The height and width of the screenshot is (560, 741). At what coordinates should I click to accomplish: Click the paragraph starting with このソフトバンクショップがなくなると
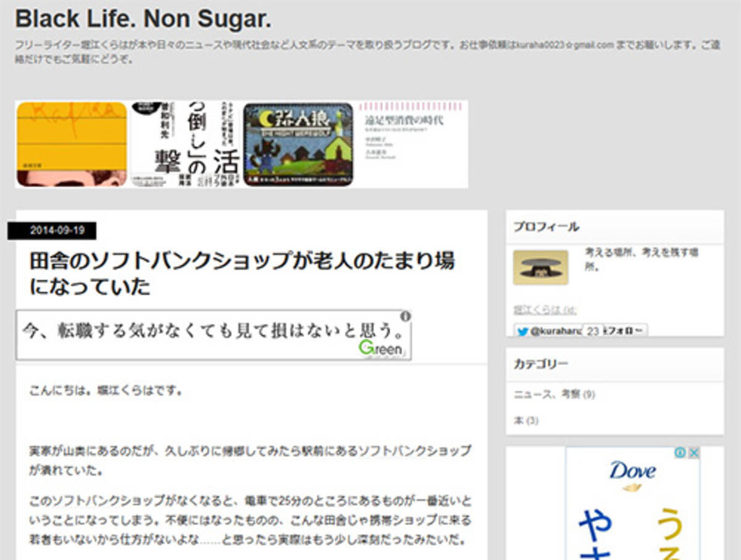pyautogui.click(x=250, y=520)
